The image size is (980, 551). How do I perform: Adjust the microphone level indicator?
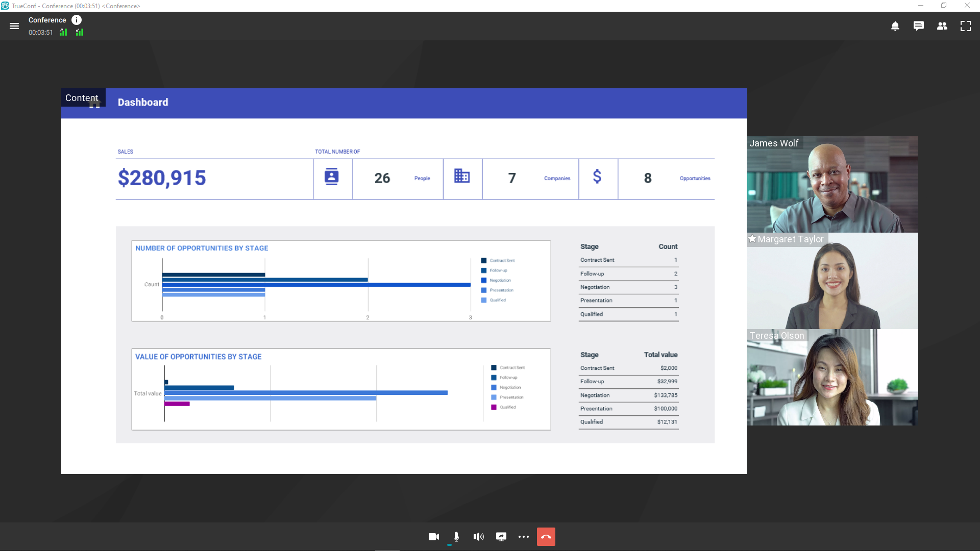click(450, 545)
